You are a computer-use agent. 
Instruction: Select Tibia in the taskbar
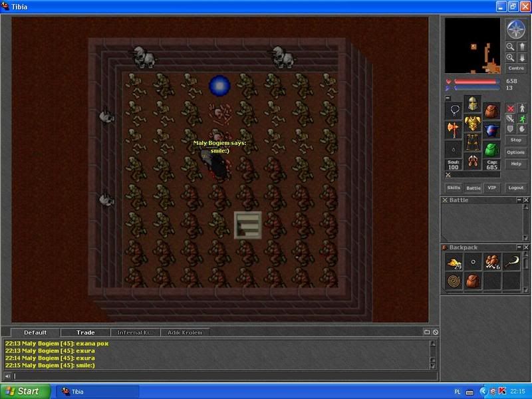(97, 392)
